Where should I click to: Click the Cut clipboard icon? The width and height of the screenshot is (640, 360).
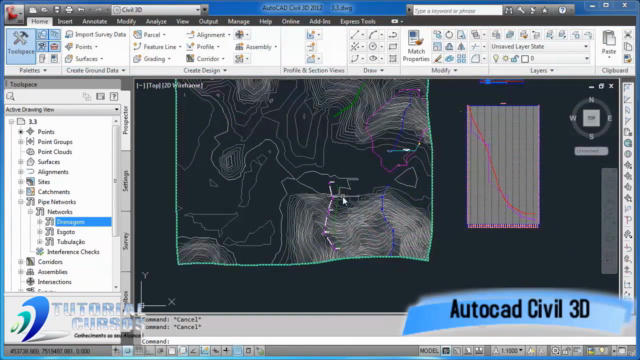[x=628, y=35]
